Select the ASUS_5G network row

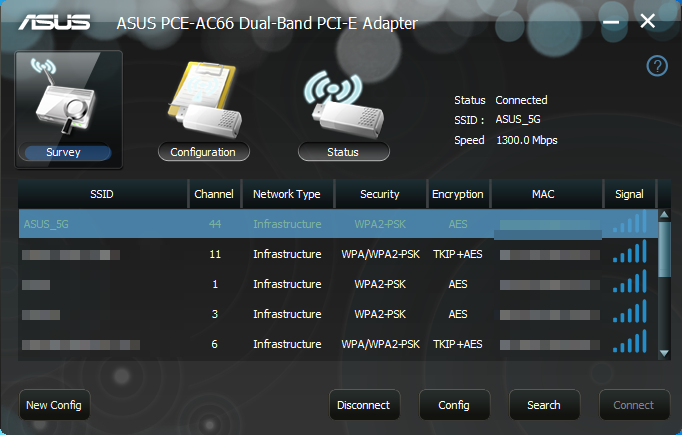point(338,224)
